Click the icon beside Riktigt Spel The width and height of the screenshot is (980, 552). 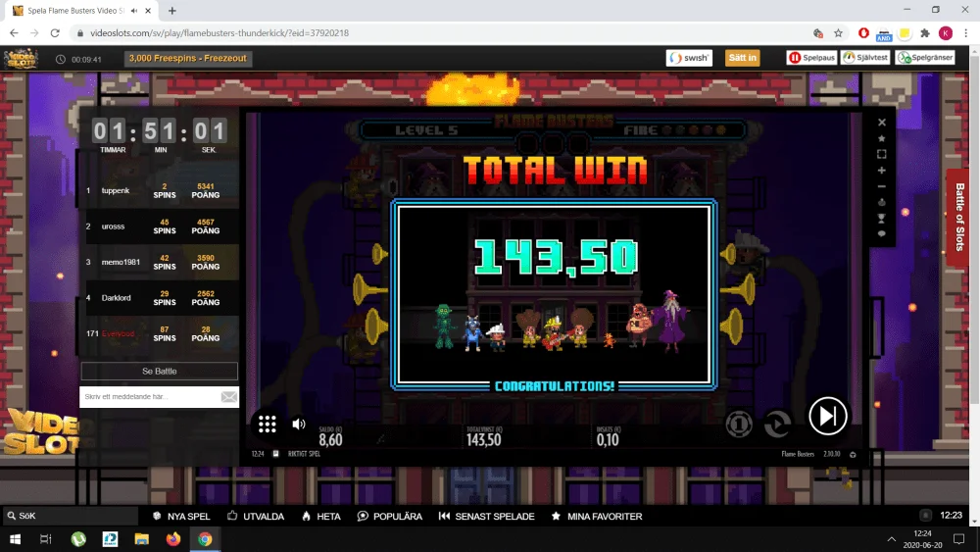pyautogui.click(x=275, y=454)
